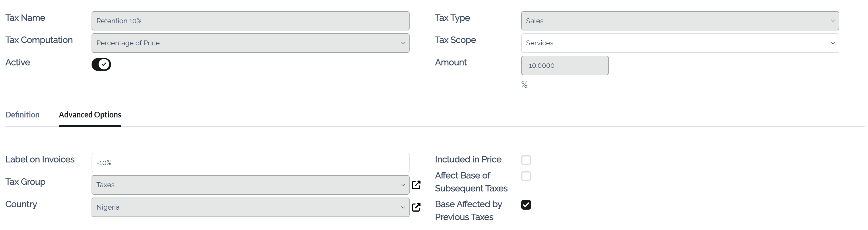Open the Tax Scope Services dropdown

pos(680,43)
